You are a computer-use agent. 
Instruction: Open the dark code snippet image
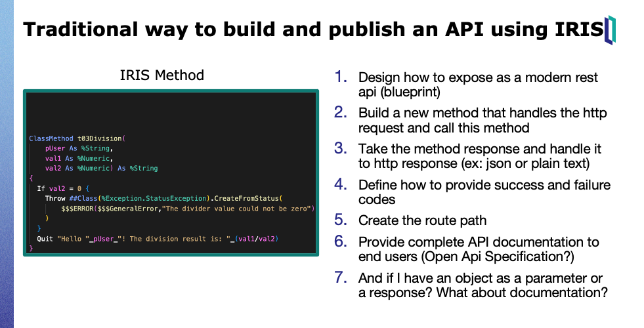162,173
